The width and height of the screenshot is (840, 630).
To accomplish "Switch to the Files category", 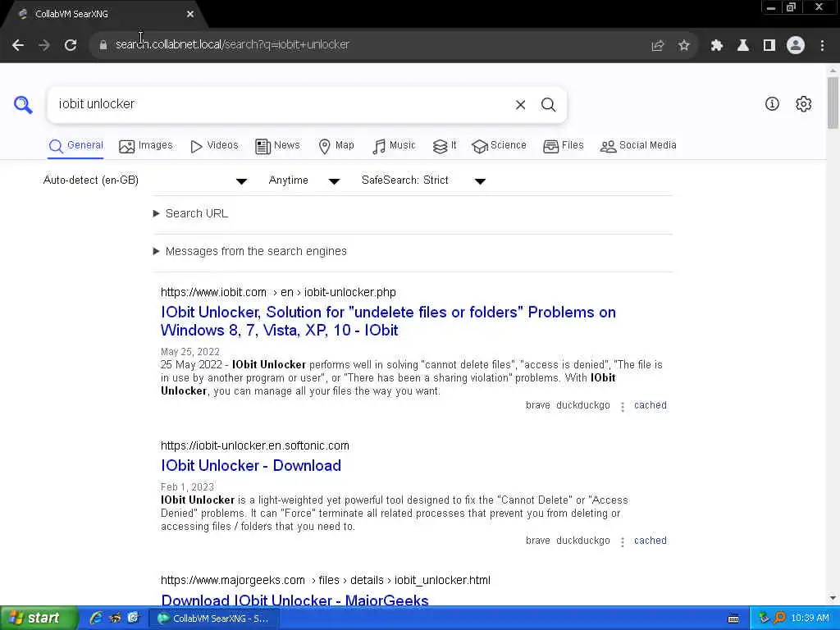I will (x=563, y=146).
